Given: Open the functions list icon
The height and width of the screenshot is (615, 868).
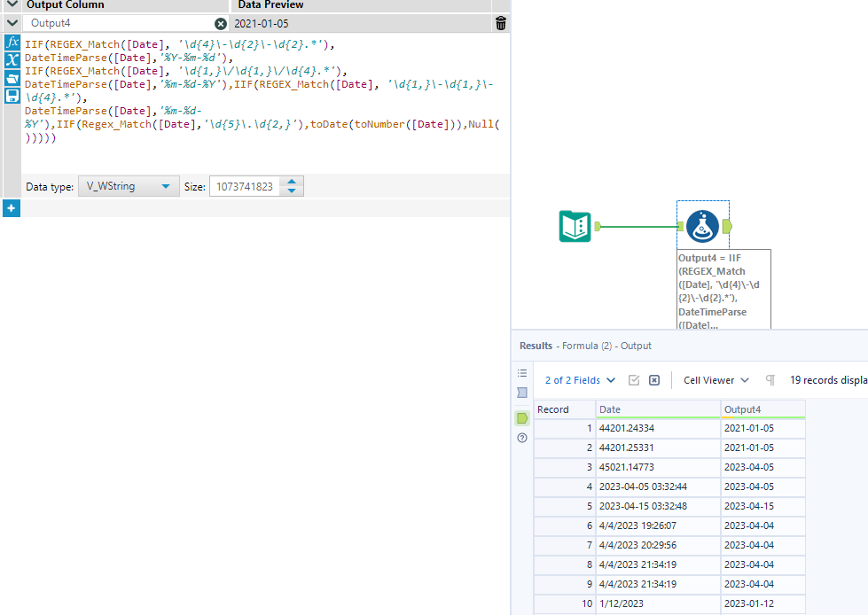Looking at the screenshot, I should tap(12, 42).
